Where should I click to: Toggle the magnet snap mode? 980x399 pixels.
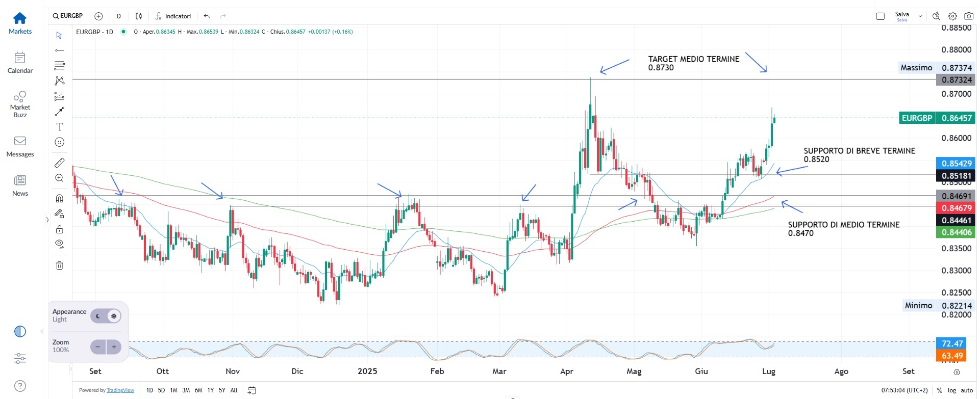[x=60, y=198]
